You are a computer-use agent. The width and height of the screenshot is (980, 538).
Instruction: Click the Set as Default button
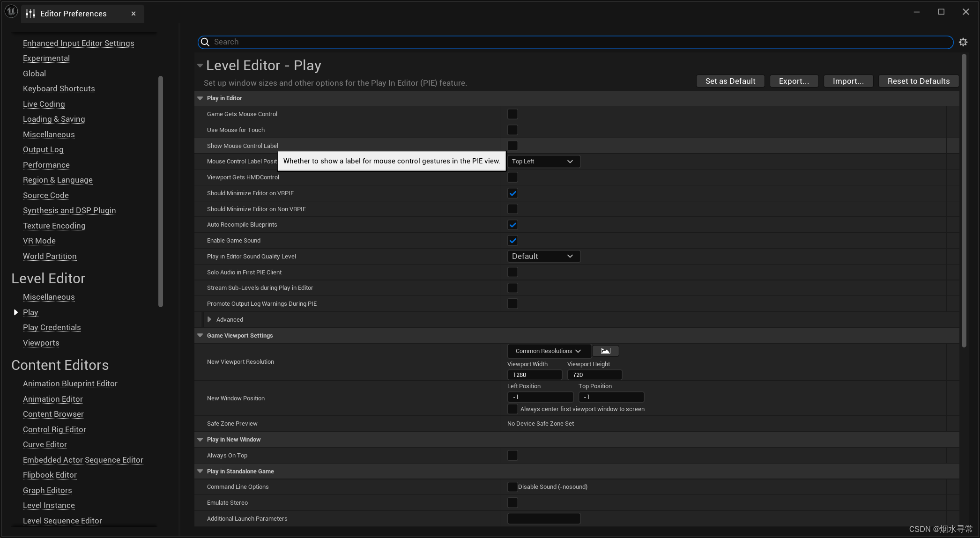[x=730, y=81]
